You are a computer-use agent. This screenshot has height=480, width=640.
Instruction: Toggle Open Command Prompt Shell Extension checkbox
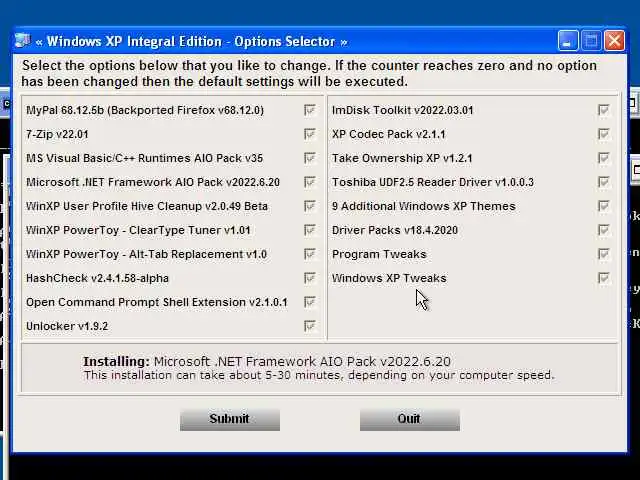[310, 302]
